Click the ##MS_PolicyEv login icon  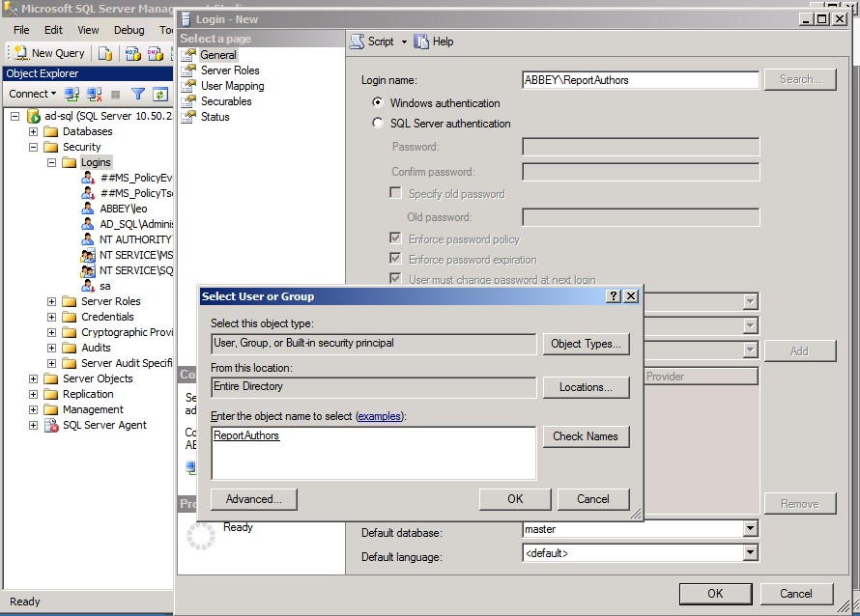coord(88,178)
